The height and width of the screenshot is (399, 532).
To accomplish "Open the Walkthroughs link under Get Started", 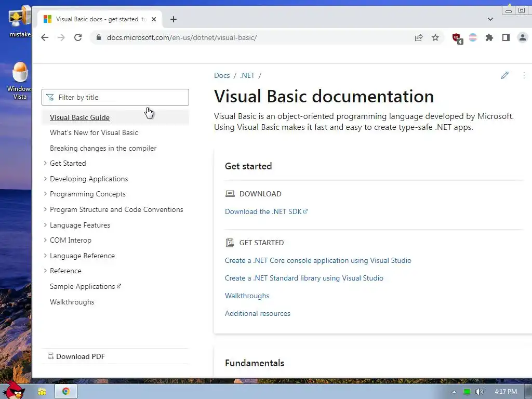I will coord(247,296).
